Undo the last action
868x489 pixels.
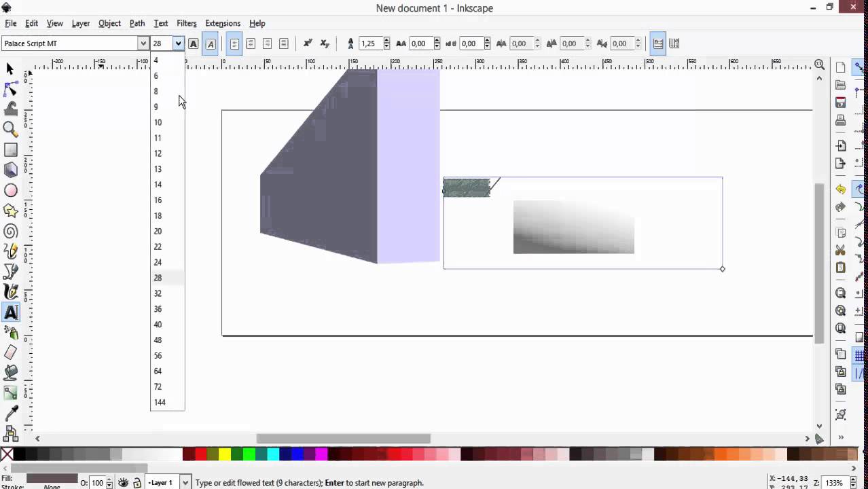[x=841, y=189]
